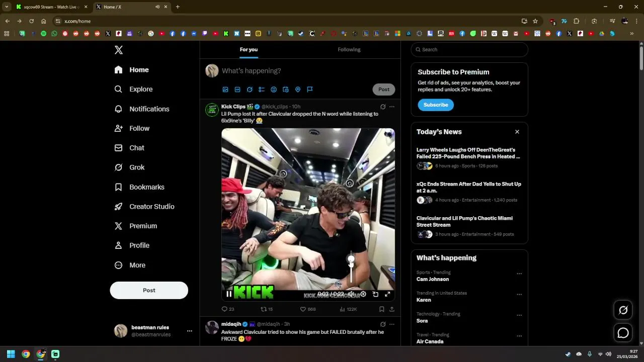Open options for Karen trend

(519, 295)
